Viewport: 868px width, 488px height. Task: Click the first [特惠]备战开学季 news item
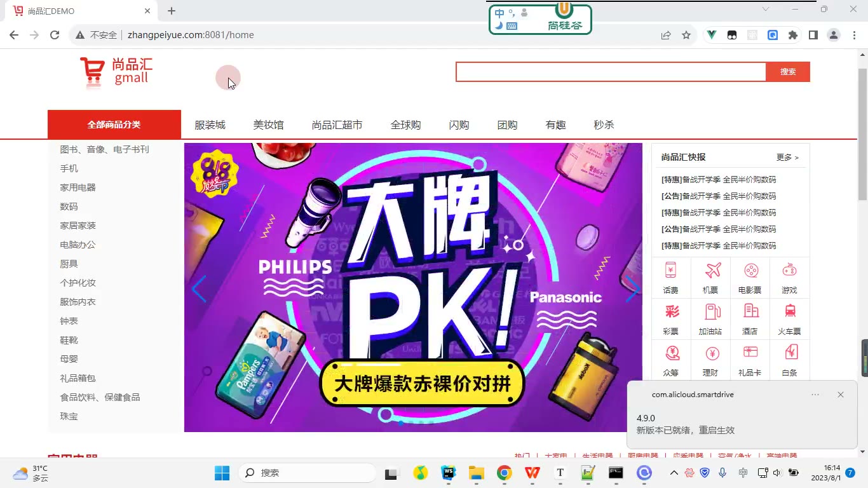719,180
